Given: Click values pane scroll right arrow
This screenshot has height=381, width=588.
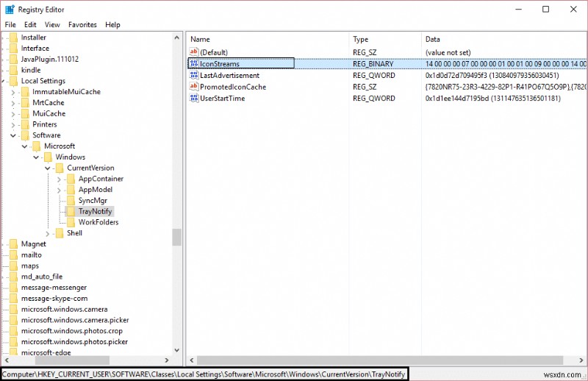Looking at the screenshot, I should (581, 360).
